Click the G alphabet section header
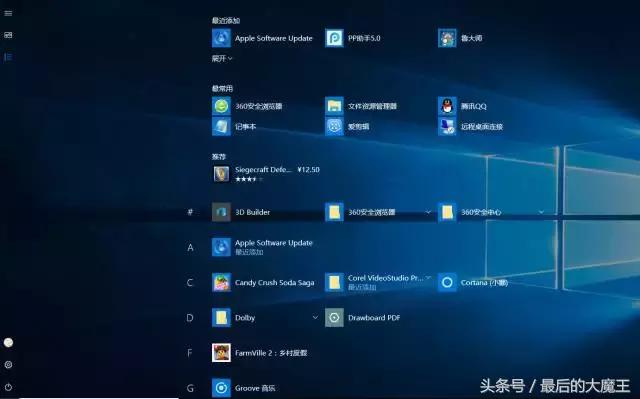The width and height of the screenshot is (640, 399). [x=190, y=388]
